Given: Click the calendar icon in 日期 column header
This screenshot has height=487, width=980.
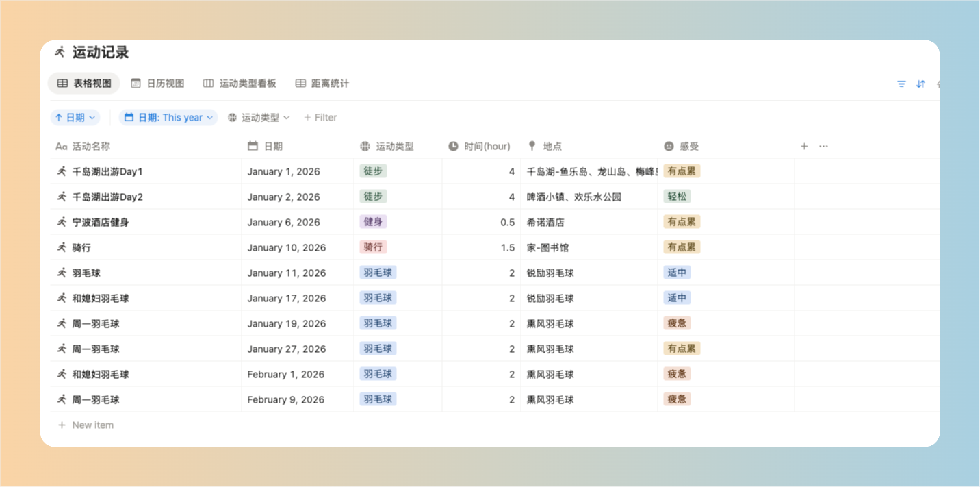Looking at the screenshot, I should 253,146.
